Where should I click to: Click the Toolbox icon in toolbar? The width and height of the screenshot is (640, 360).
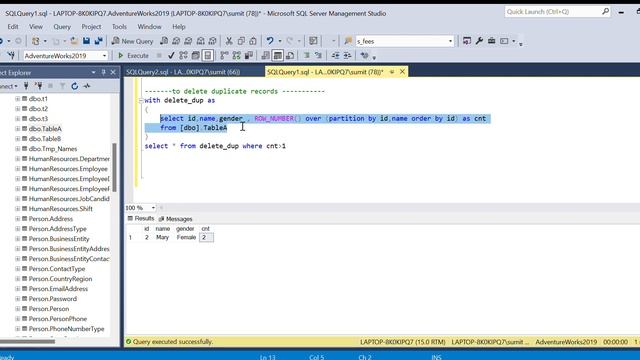(x=491, y=41)
